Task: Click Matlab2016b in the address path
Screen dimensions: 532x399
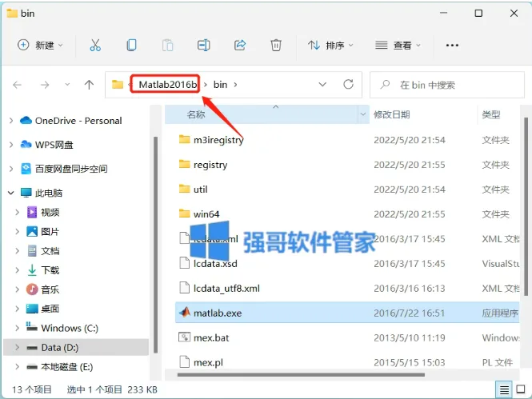Action: pyautogui.click(x=168, y=85)
